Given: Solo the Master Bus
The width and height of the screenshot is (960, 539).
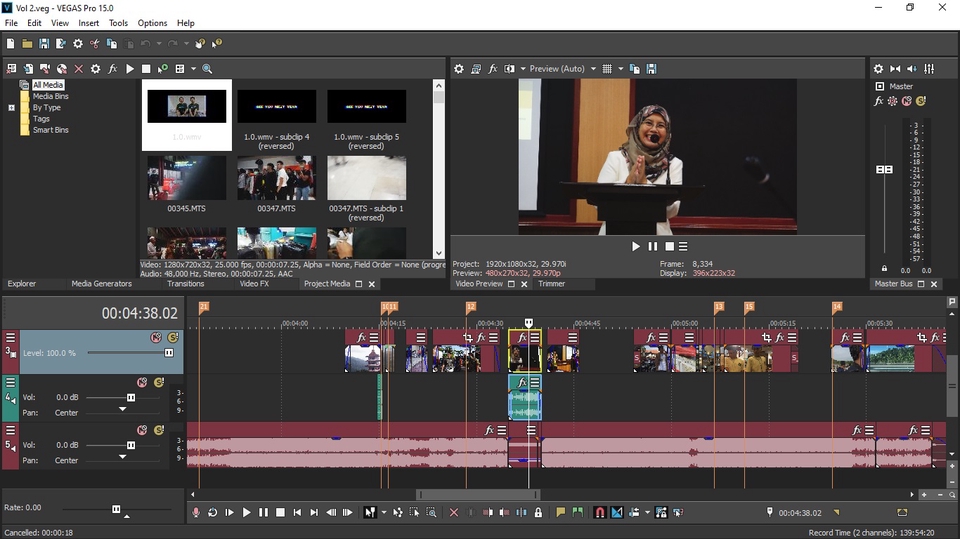Looking at the screenshot, I should point(921,101).
